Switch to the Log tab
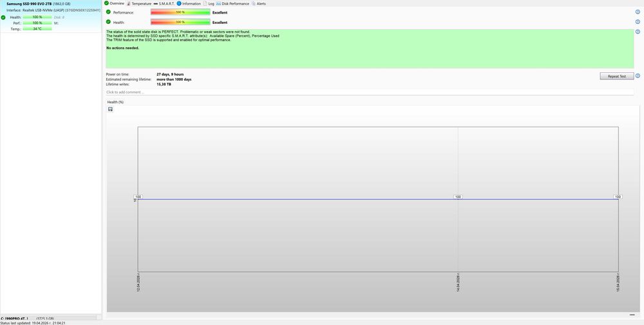Image resolution: width=644 pixels, height=325 pixels. point(209,3)
